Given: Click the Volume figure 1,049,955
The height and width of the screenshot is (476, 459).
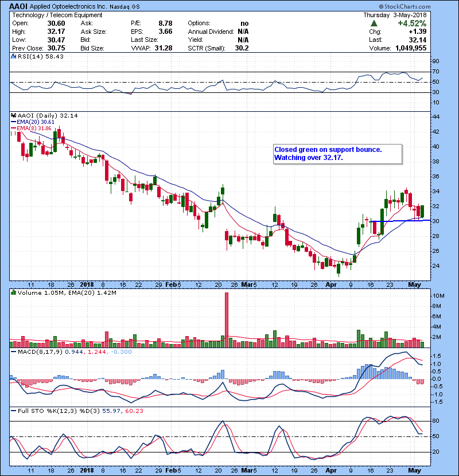Looking at the screenshot, I should [411, 48].
